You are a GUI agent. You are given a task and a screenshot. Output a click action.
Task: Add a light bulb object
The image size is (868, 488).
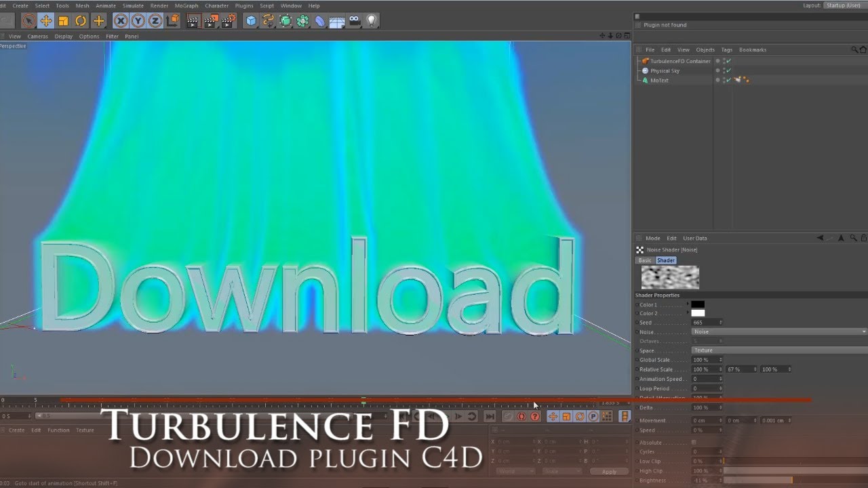pyautogui.click(x=372, y=21)
